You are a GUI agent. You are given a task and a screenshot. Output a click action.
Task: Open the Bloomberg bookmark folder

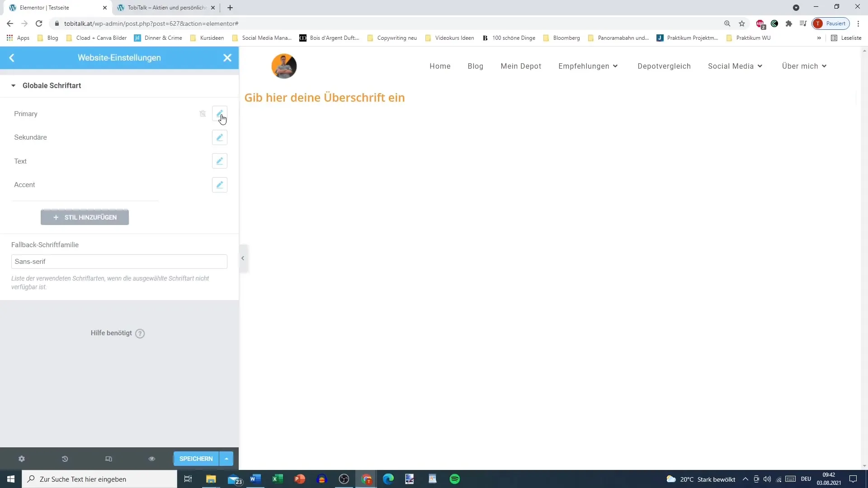tap(561, 38)
